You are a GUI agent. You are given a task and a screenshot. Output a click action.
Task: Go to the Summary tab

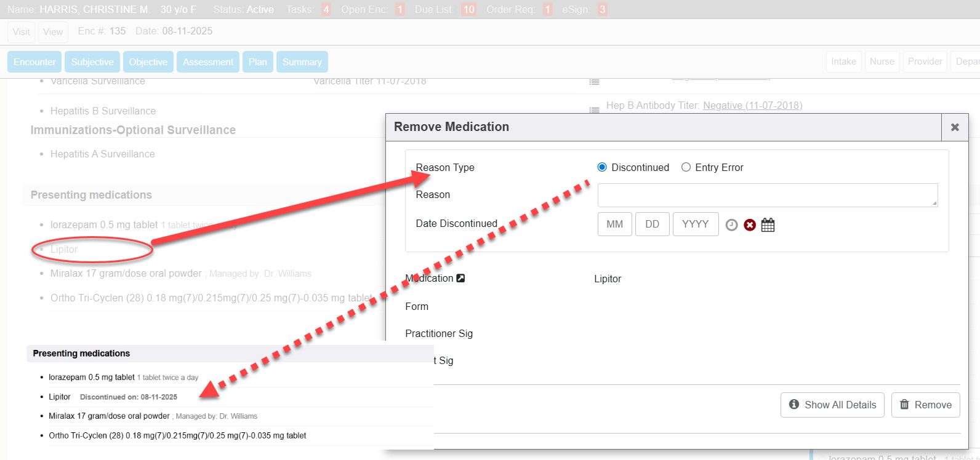click(302, 62)
